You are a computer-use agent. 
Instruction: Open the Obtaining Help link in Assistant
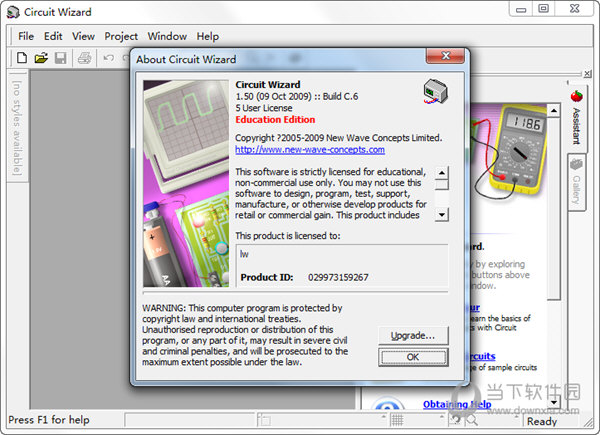[457, 404]
